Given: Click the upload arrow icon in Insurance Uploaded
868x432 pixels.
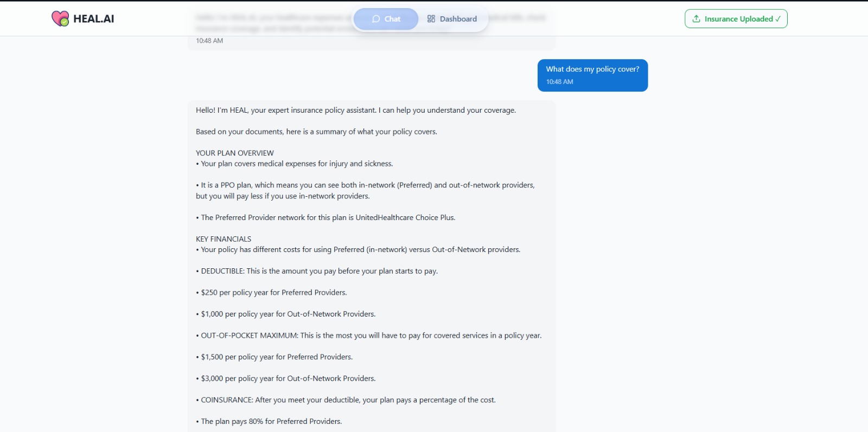Looking at the screenshot, I should pos(696,19).
